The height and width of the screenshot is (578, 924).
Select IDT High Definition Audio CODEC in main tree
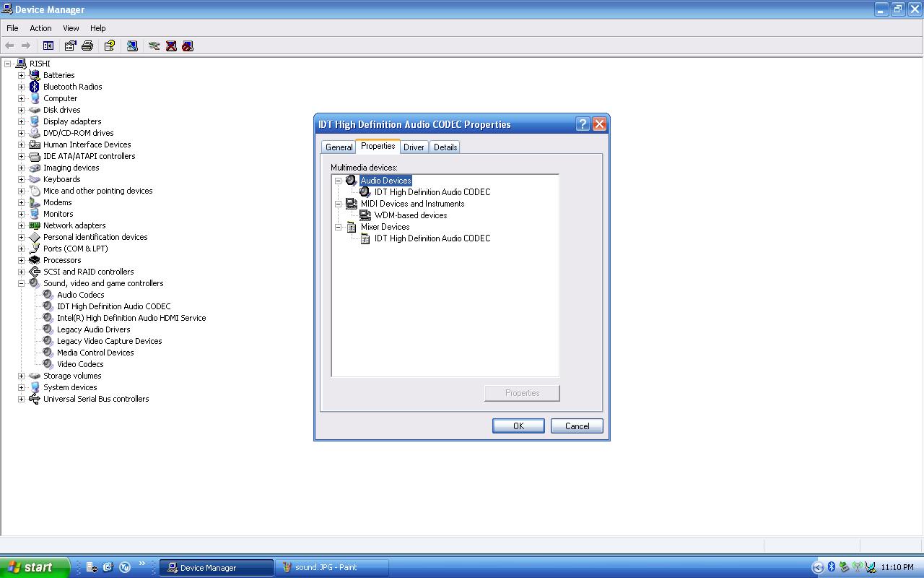point(114,306)
